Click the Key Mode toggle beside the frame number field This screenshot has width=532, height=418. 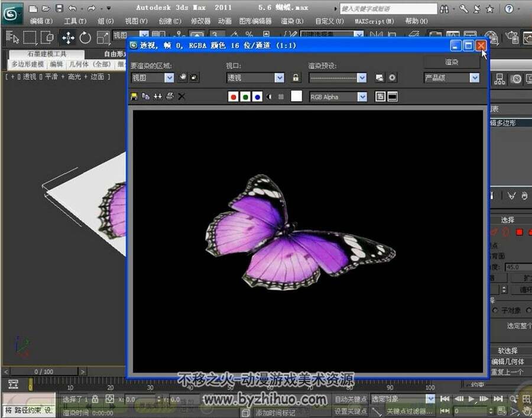click(445, 410)
